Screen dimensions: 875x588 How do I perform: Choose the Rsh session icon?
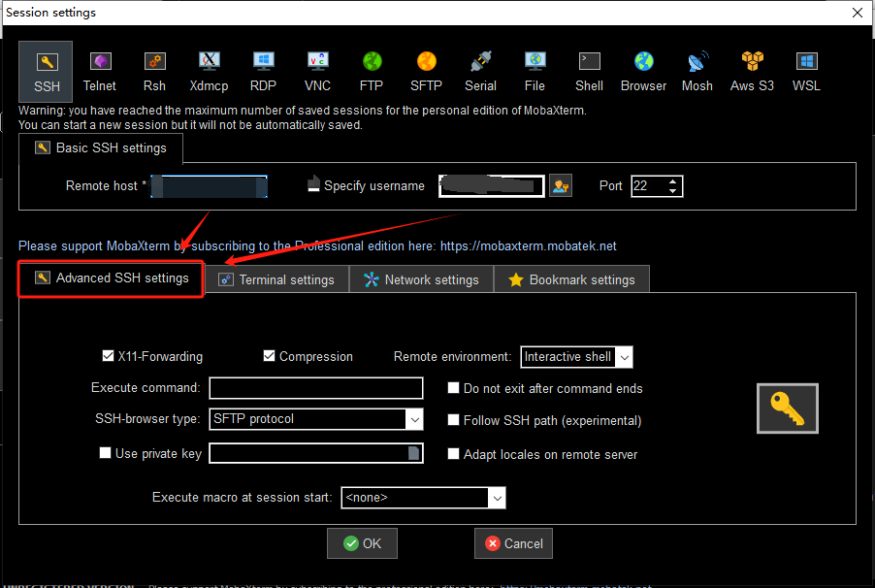(154, 71)
